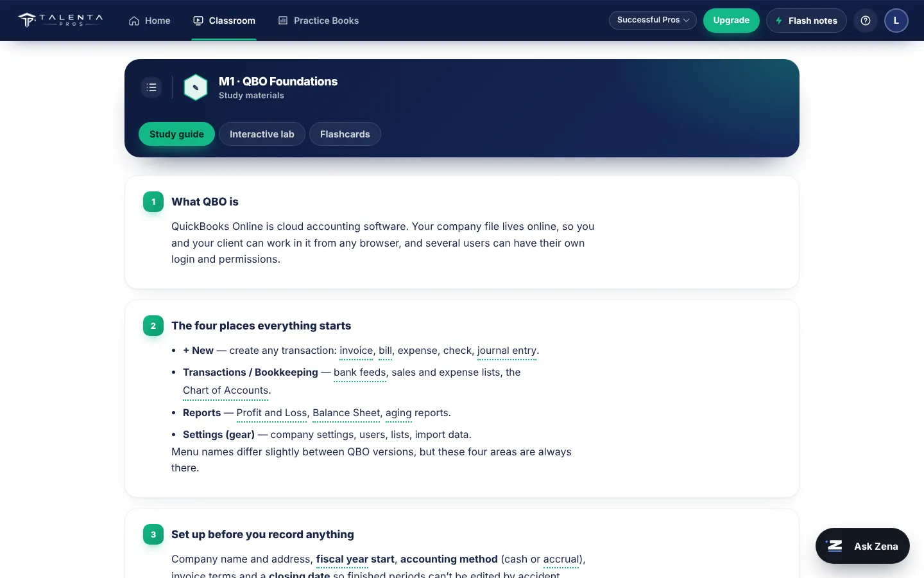This screenshot has width=924, height=578.
Task: Click the Ask Zena logo icon
Action: [x=834, y=546]
